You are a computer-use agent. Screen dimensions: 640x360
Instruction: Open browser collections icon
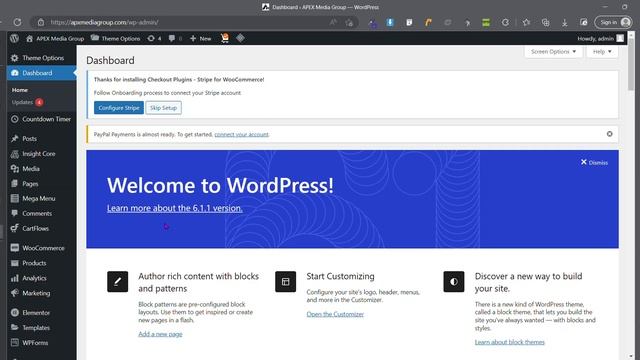pos(545,22)
